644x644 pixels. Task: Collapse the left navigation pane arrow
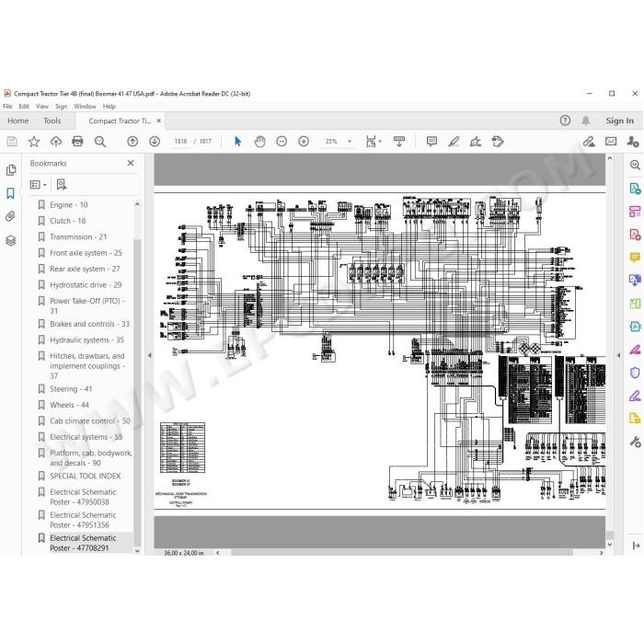tap(150, 355)
